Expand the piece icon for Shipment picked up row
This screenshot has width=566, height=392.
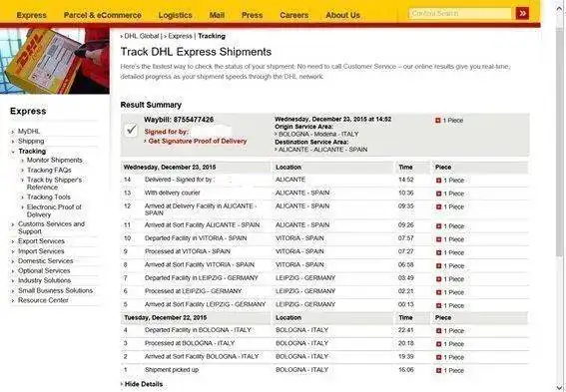[x=438, y=370]
